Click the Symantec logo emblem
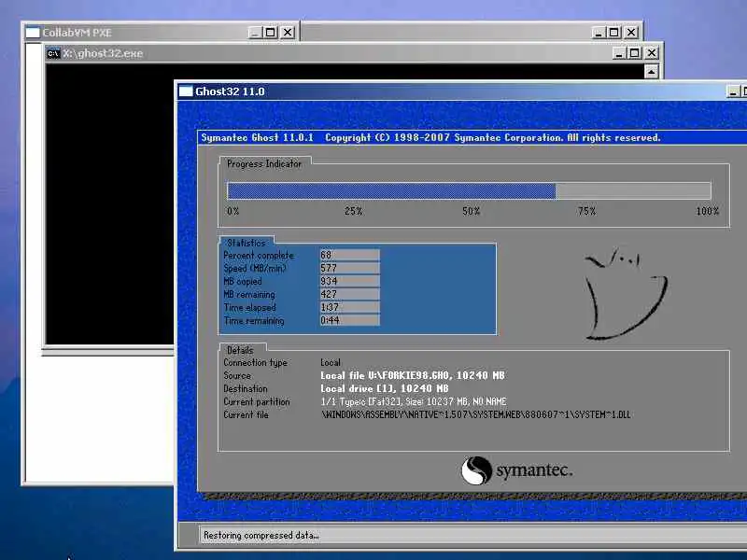This screenshot has height=560, width=747. click(x=476, y=470)
